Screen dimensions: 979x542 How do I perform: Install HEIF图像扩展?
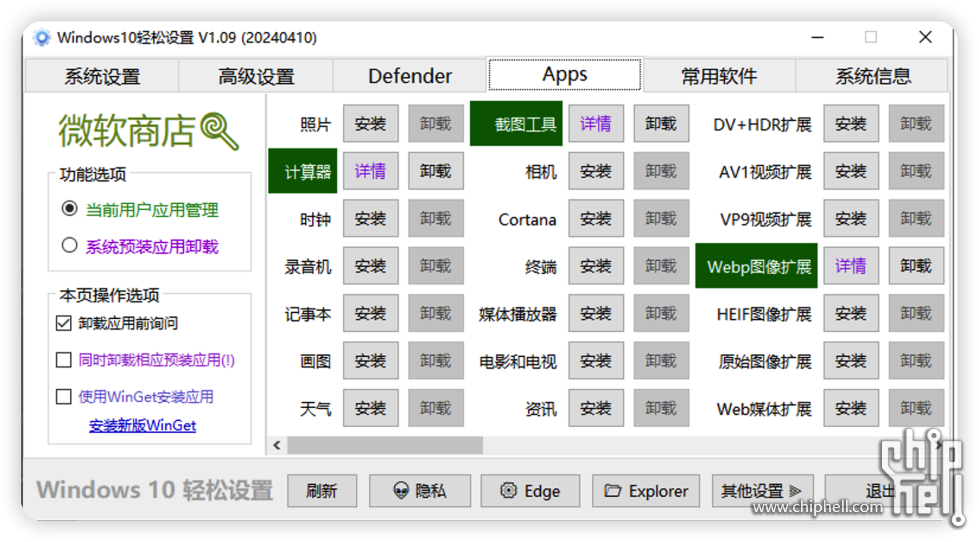(x=851, y=313)
